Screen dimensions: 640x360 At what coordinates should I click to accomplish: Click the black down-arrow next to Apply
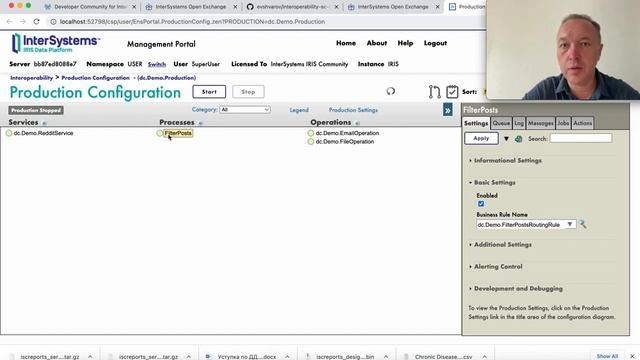[506, 139]
